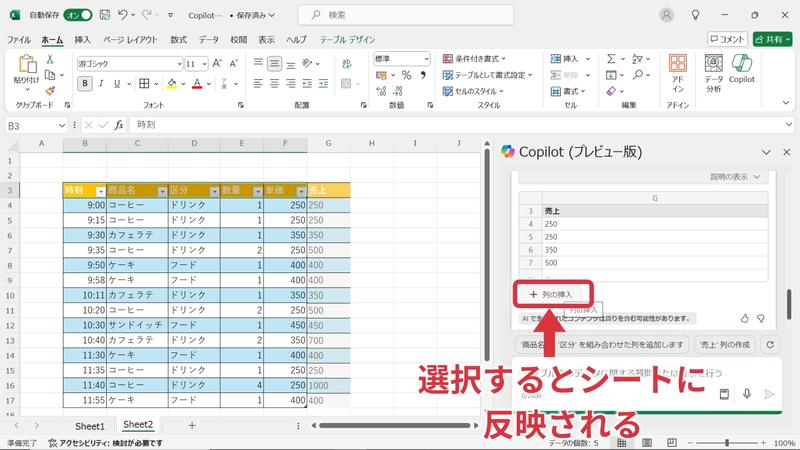Click the AutoSum sigma icon
This screenshot has height=450, width=800.
611,59
